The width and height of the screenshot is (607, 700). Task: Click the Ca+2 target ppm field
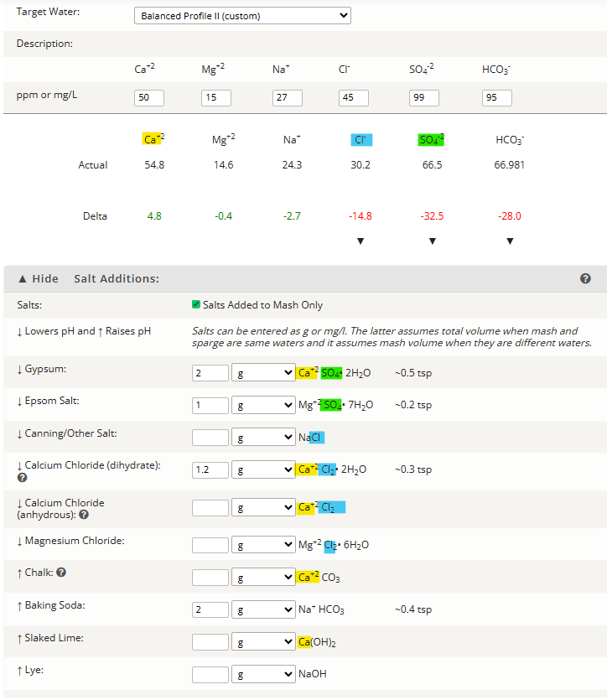(149, 97)
